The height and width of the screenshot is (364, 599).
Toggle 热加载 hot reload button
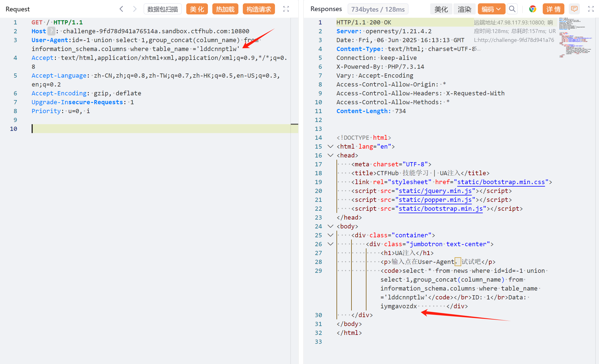click(225, 9)
